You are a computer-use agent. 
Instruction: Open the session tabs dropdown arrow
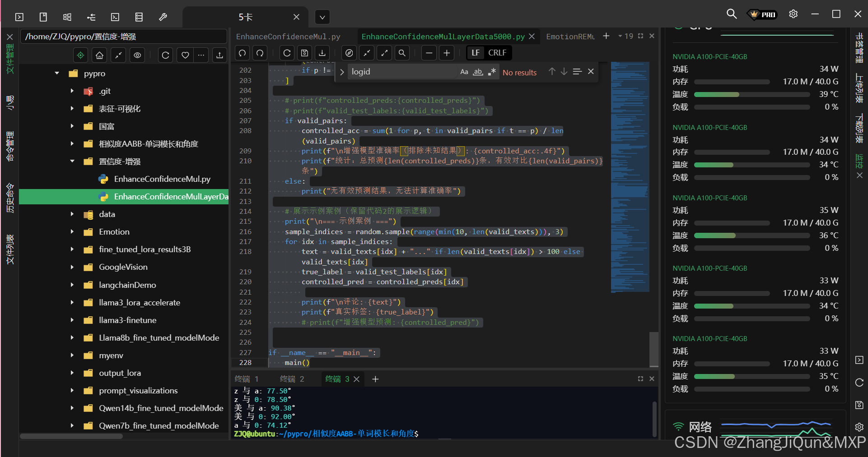[322, 18]
